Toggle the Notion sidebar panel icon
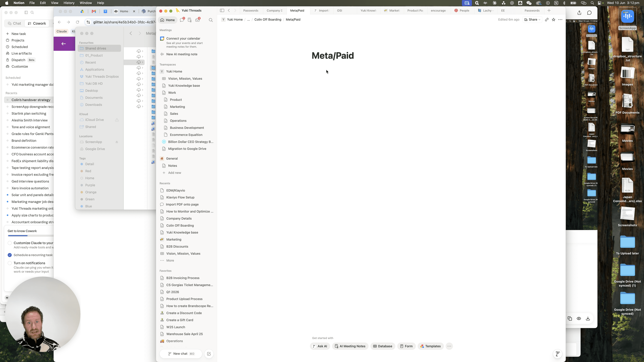 [222, 11]
